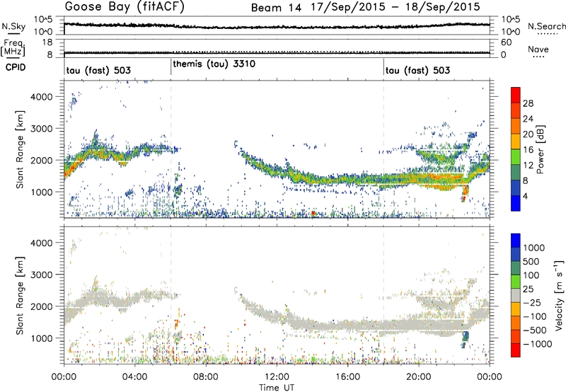Select the 20:00 time tick label
Screen dimensions: 566x392
418,377
